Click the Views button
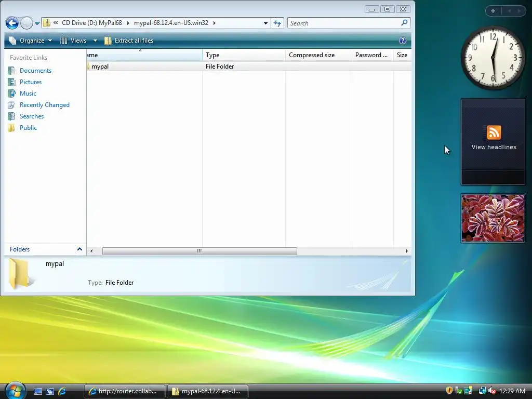This screenshot has height=399, width=532. (73, 41)
